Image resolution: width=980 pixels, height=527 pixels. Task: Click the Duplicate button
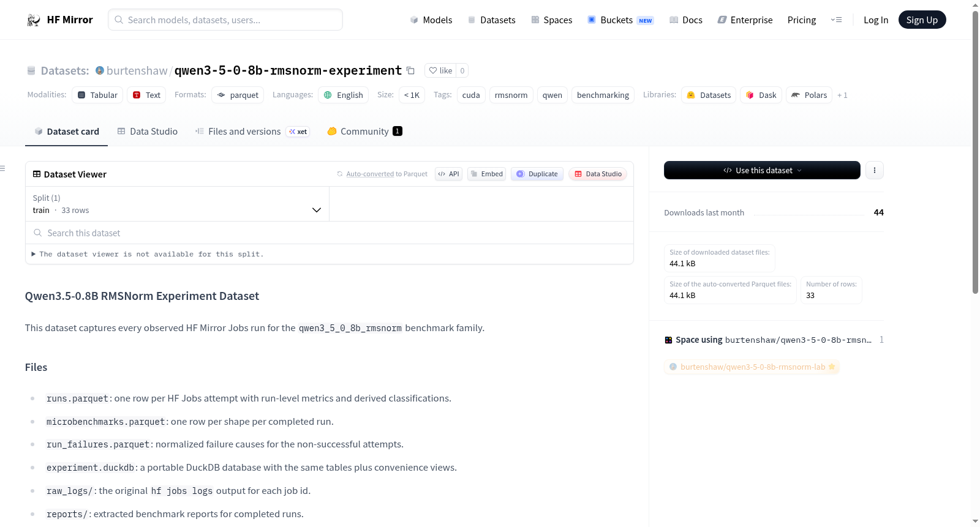[x=537, y=174]
